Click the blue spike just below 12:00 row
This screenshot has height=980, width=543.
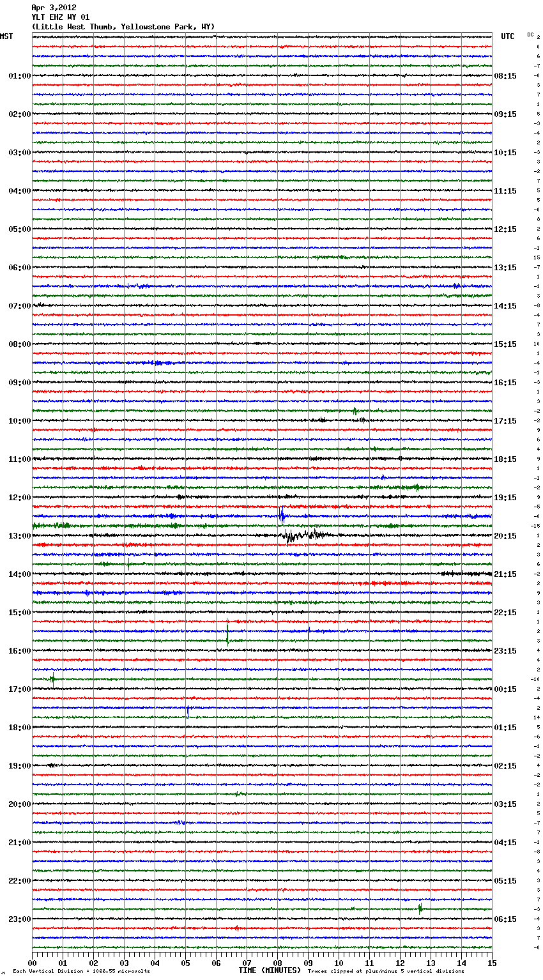(282, 515)
